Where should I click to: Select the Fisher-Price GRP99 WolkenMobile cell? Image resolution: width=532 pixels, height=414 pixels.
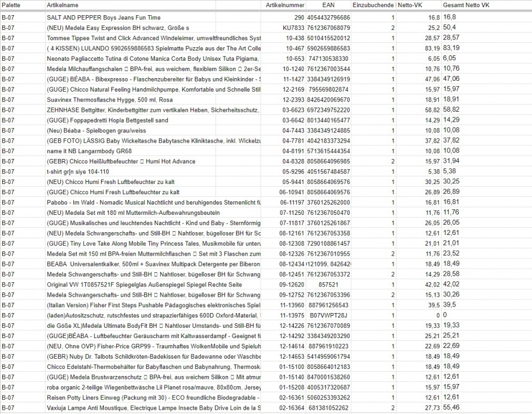[x=154, y=346]
